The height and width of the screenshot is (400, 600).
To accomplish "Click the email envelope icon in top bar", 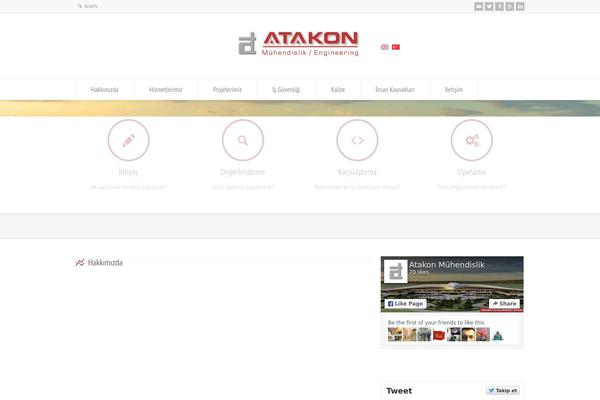I will 478,6.
